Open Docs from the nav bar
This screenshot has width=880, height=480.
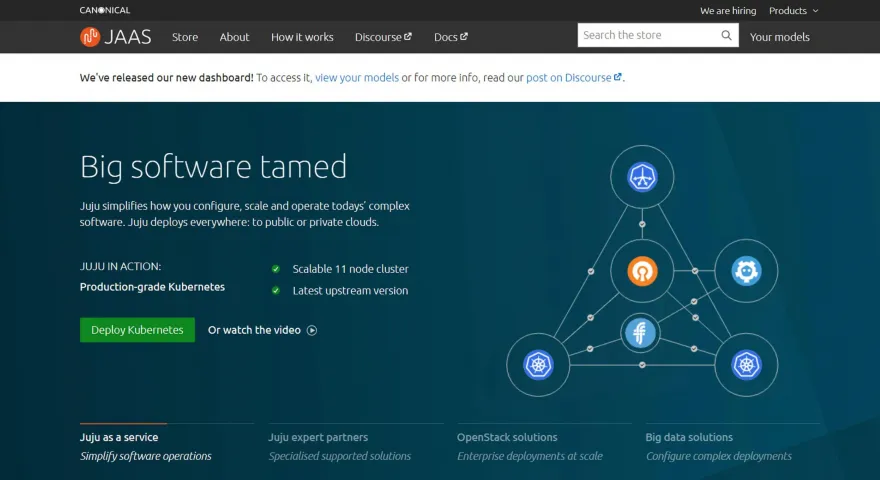451,37
